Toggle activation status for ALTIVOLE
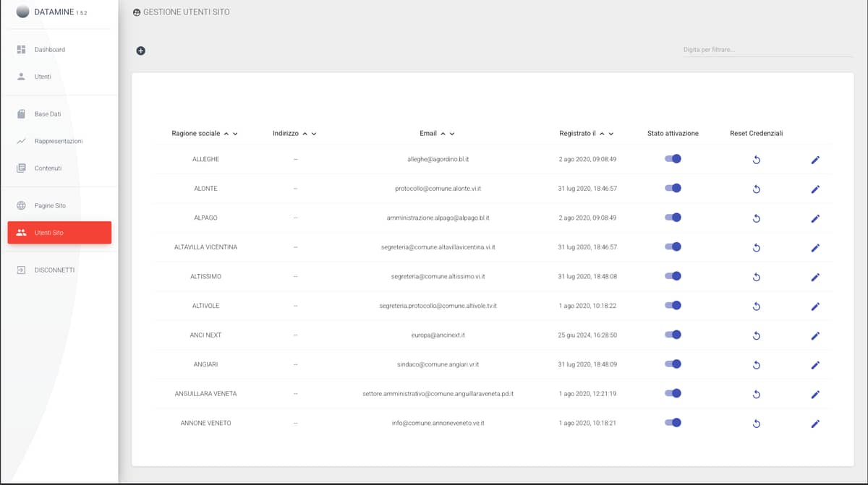868x485 pixels. [673, 305]
